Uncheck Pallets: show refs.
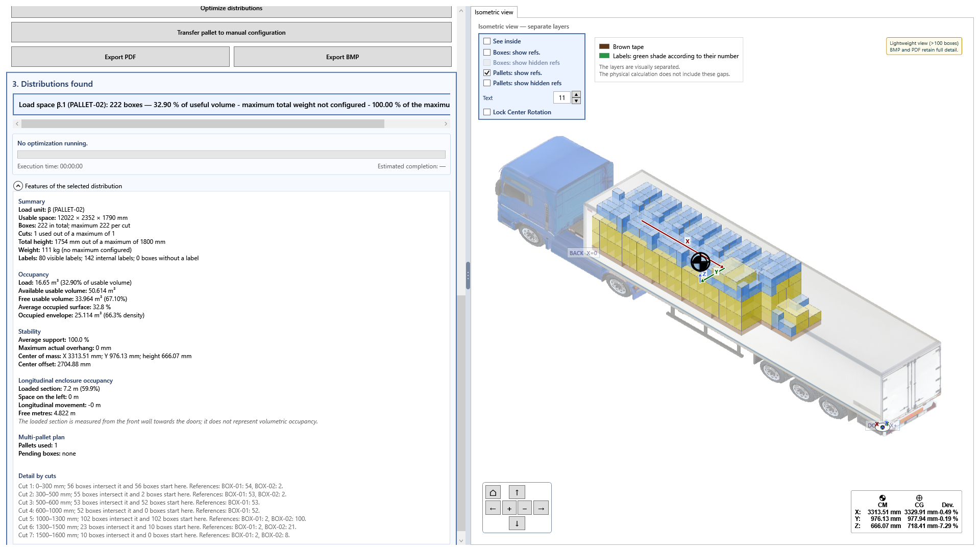The width and height of the screenshot is (980, 551). (x=487, y=73)
